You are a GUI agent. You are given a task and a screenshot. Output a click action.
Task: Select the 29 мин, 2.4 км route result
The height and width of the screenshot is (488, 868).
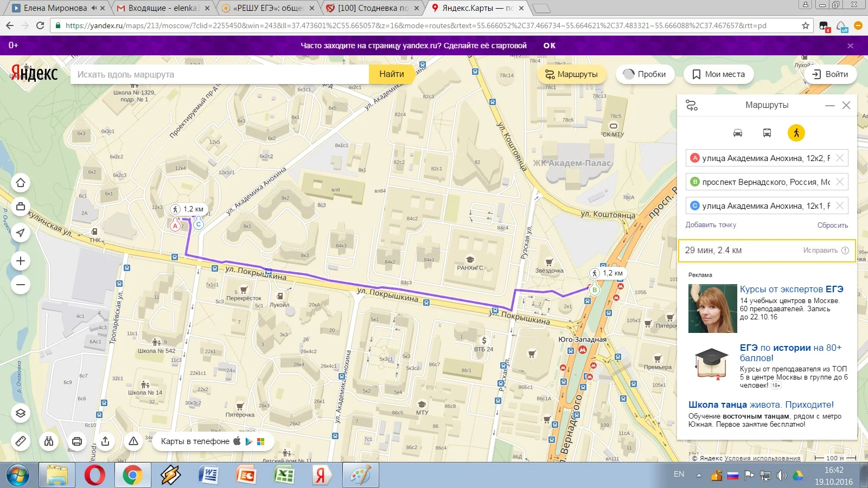click(x=767, y=251)
